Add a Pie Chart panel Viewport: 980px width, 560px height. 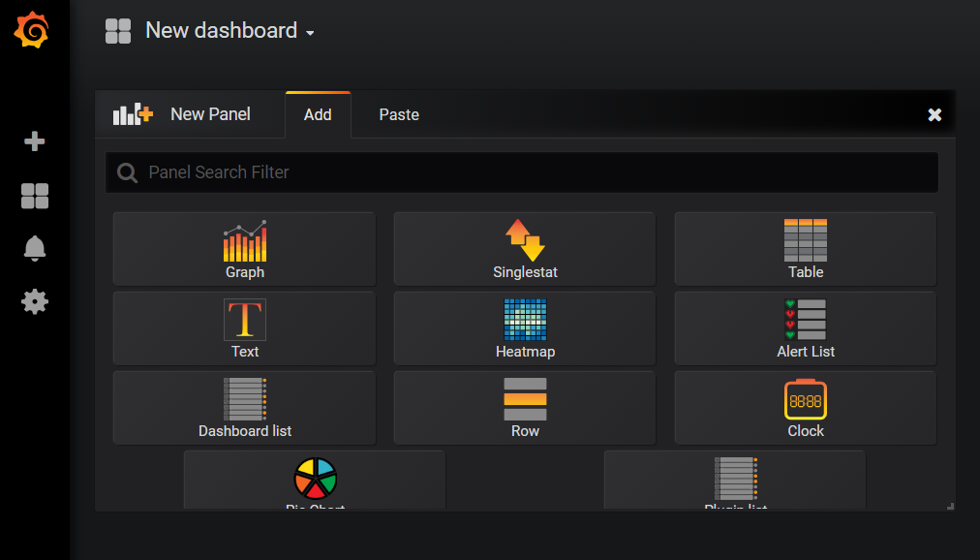315,480
